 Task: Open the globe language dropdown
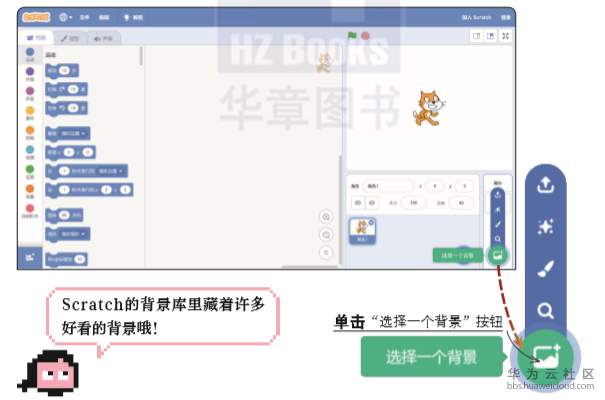pyautogui.click(x=66, y=17)
